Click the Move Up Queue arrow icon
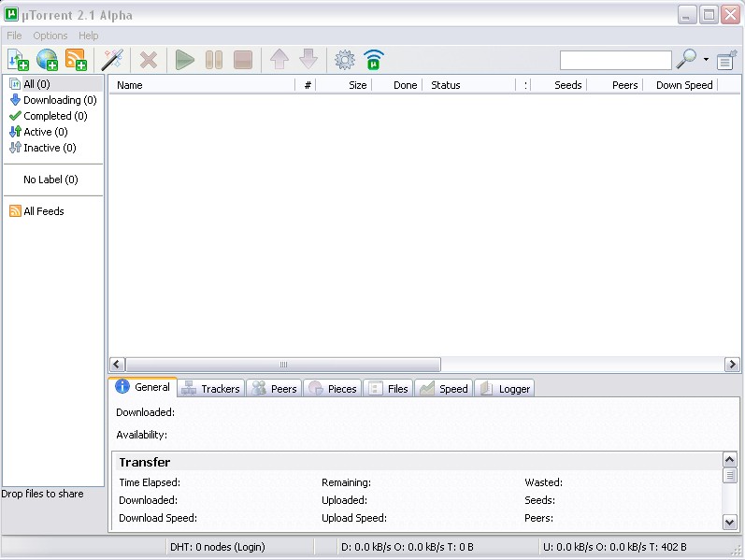 coord(279,60)
